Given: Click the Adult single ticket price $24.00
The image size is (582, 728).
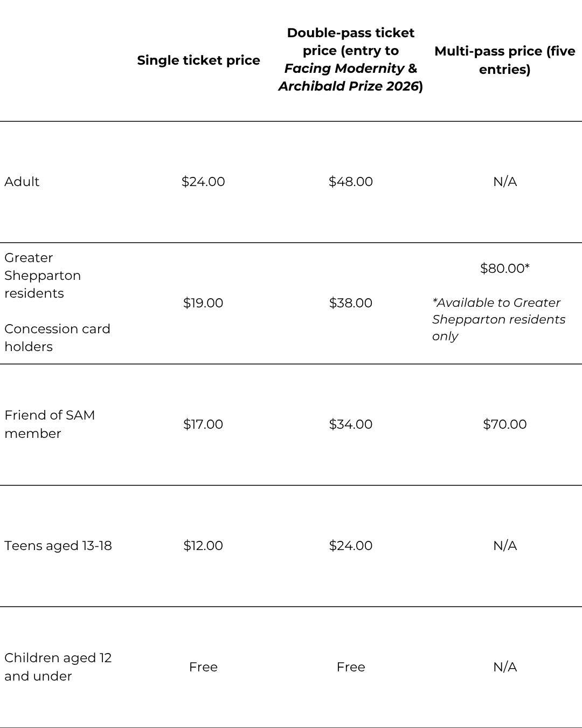Looking at the screenshot, I should pyautogui.click(x=203, y=182).
